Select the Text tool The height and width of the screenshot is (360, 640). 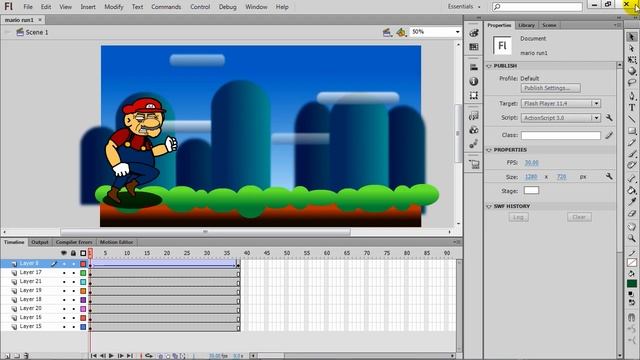coord(631,107)
